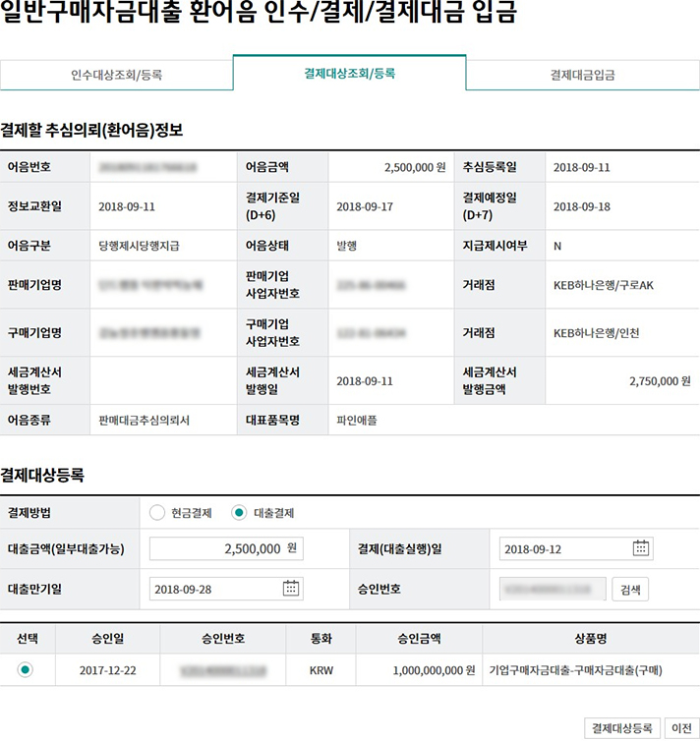Click the 승인번호 input box
The image size is (700, 741).
pyautogui.click(x=553, y=589)
